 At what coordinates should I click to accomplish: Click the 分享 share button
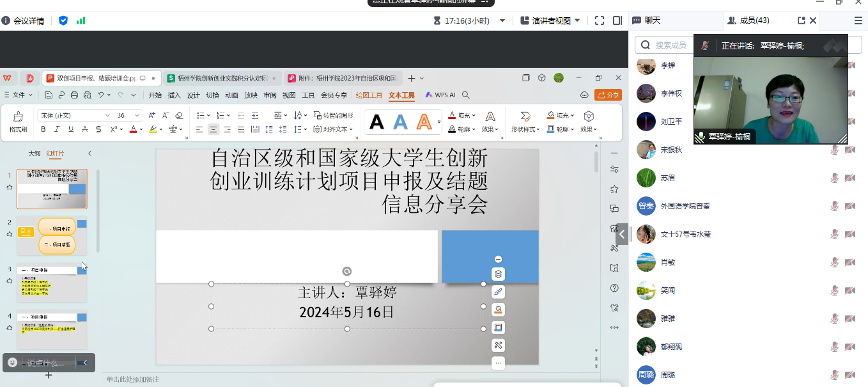608,95
